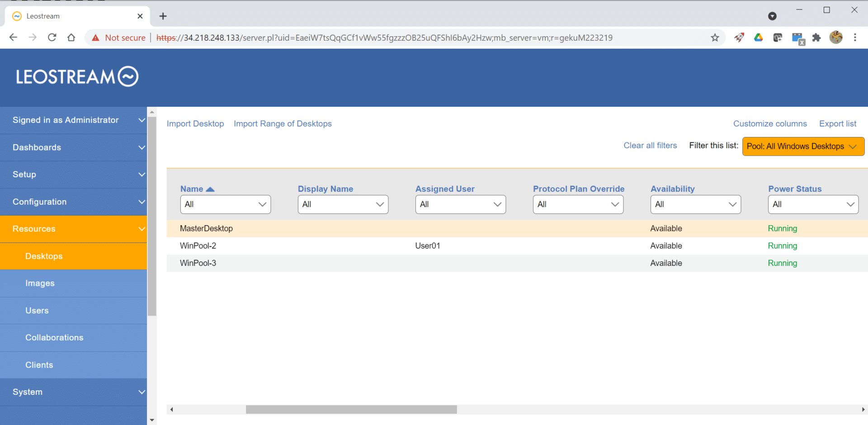Select Desktops in the sidebar
868x425 pixels.
73,256
